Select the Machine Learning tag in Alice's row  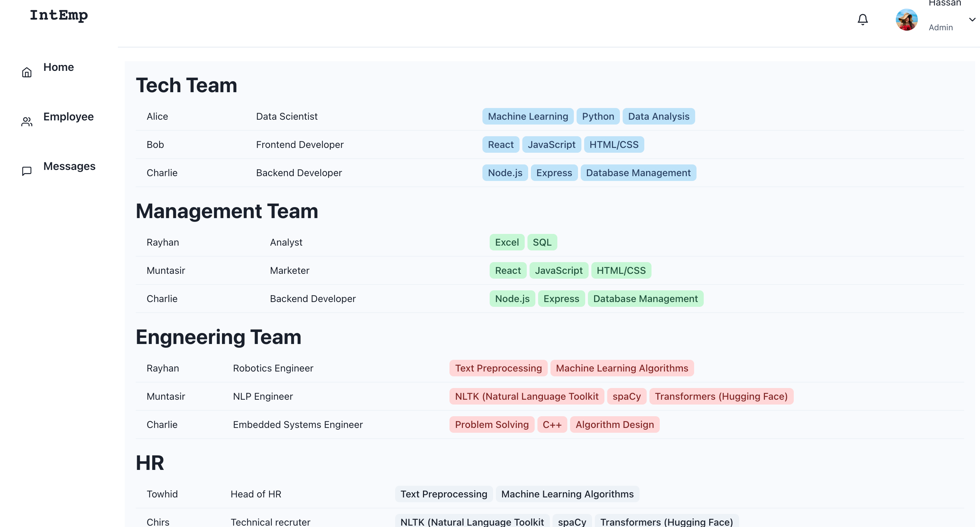point(527,116)
